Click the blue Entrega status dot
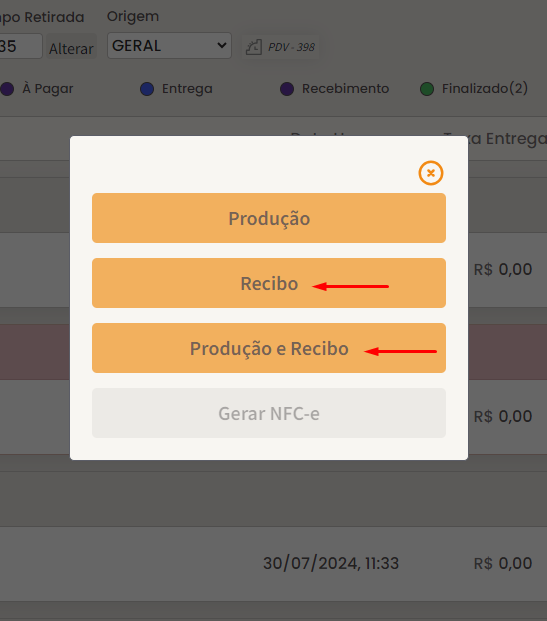This screenshot has height=621, width=547. pos(147,89)
